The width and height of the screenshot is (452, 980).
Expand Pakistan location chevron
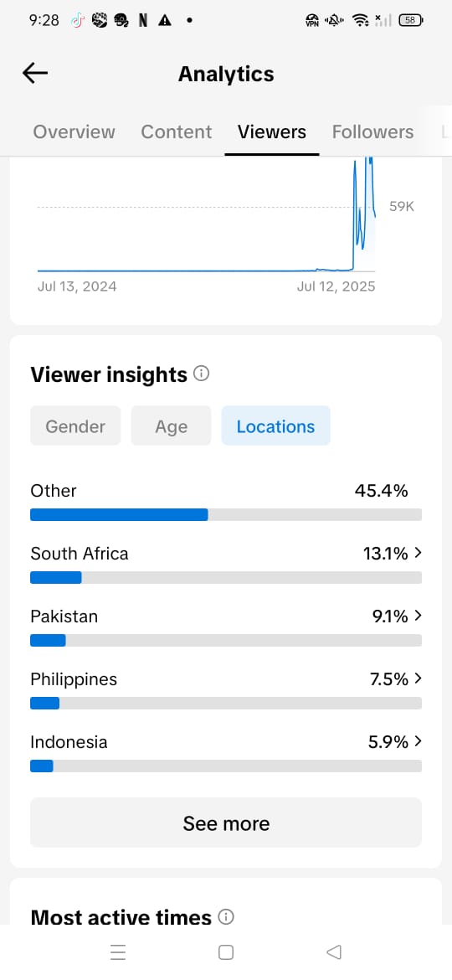tap(419, 616)
